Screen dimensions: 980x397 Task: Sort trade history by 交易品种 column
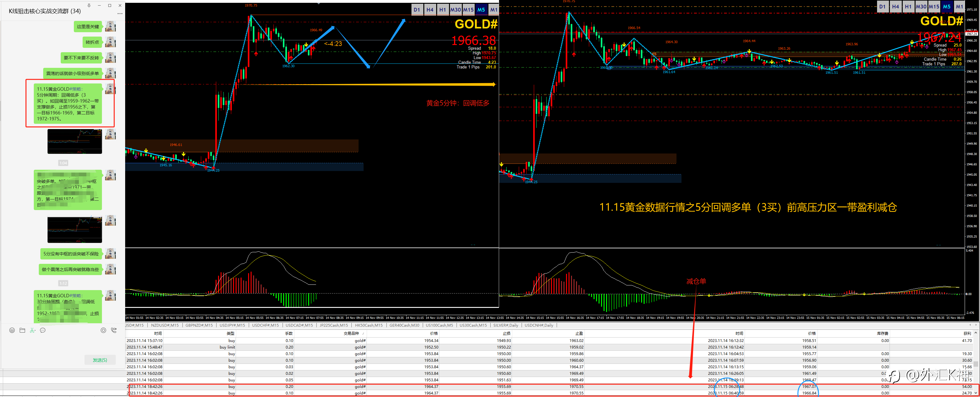[331, 334]
